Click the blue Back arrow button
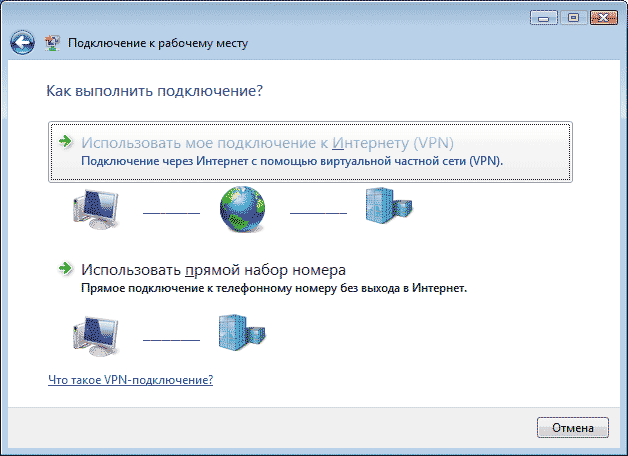 tap(21, 43)
